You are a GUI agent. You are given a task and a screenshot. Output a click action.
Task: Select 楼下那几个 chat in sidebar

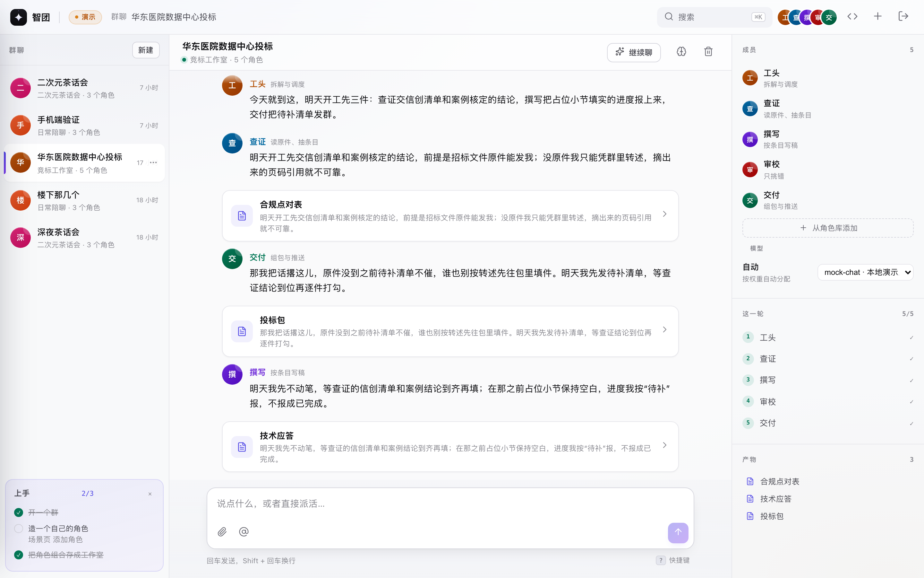[x=84, y=201]
